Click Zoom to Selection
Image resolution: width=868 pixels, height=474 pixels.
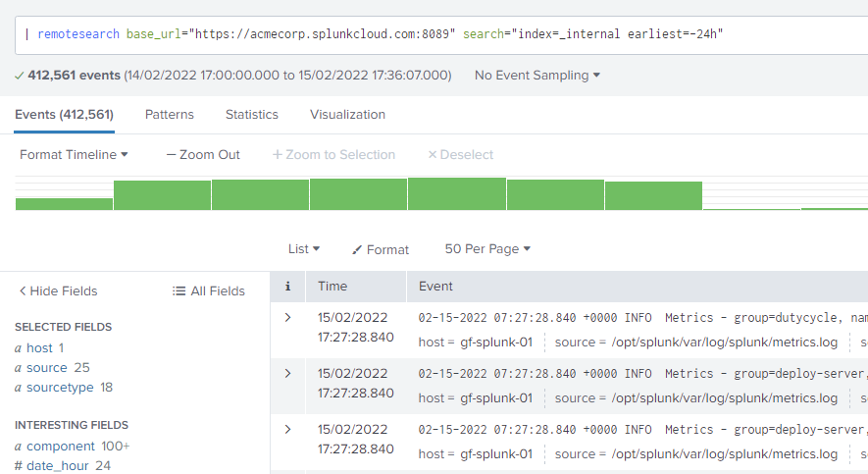coord(333,155)
